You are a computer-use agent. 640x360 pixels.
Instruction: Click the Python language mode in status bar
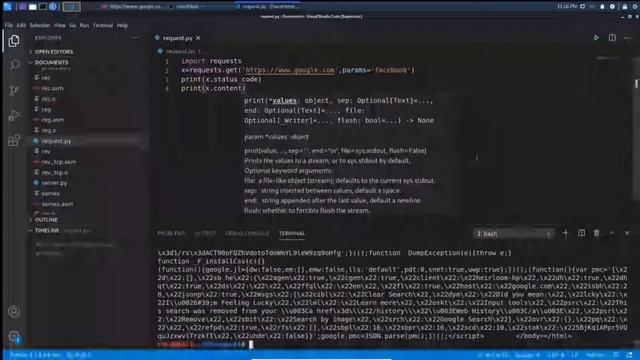(595, 355)
